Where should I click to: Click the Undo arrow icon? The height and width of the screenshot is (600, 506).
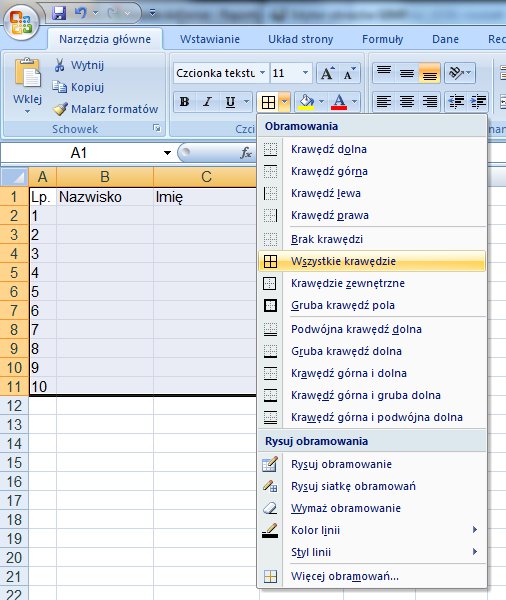coord(80,13)
